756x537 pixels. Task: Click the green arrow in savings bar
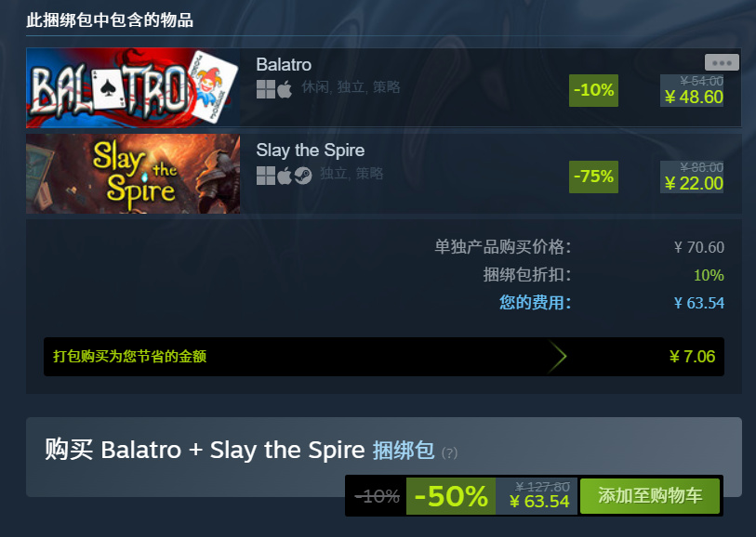[557, 357]
